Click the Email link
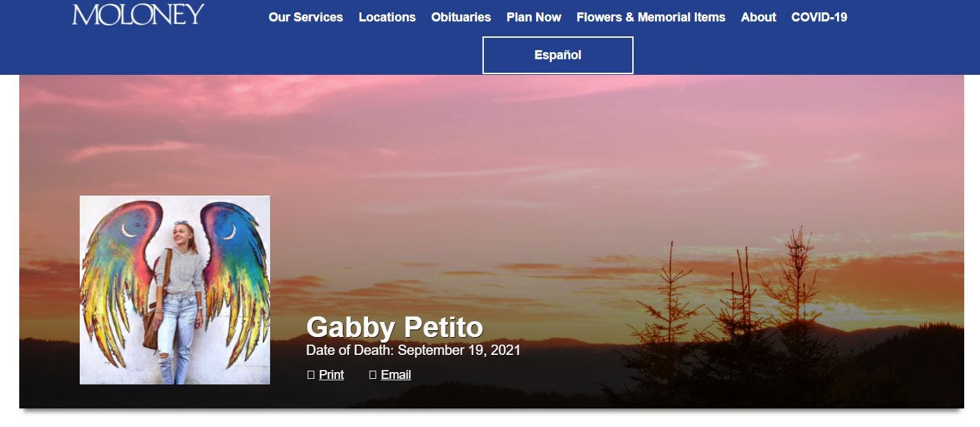The height and width of the screenshot is (427, 980). (x=396, y=375)
